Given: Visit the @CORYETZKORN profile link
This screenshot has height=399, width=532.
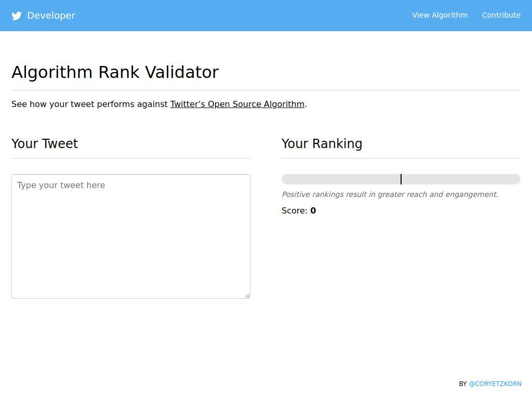Looking at the screenshot, I should [x=495, y=384].
